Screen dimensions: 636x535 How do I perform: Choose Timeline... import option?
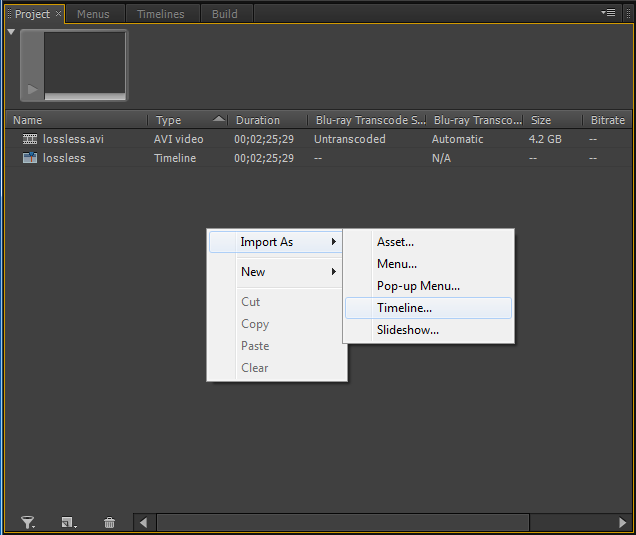(428, 308)
